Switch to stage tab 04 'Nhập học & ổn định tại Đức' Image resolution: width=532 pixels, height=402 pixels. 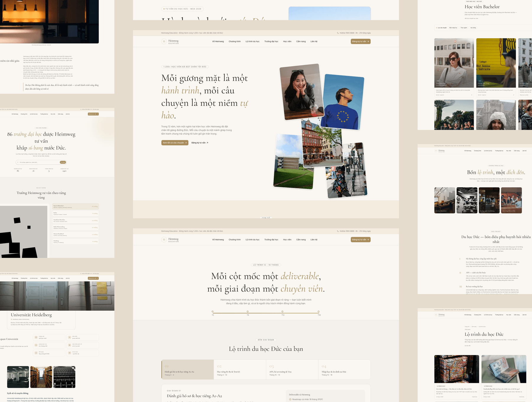coord(344,369)
